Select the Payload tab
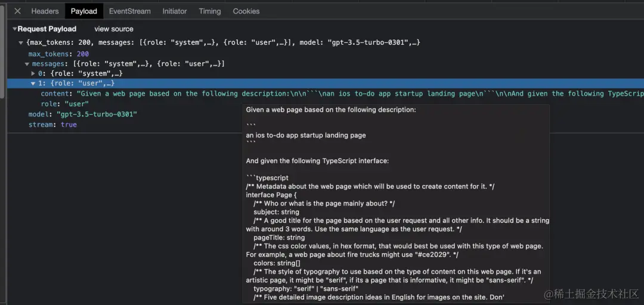This screenshot has width=644, height=305. pyautogui.click(x=84, y=11)
